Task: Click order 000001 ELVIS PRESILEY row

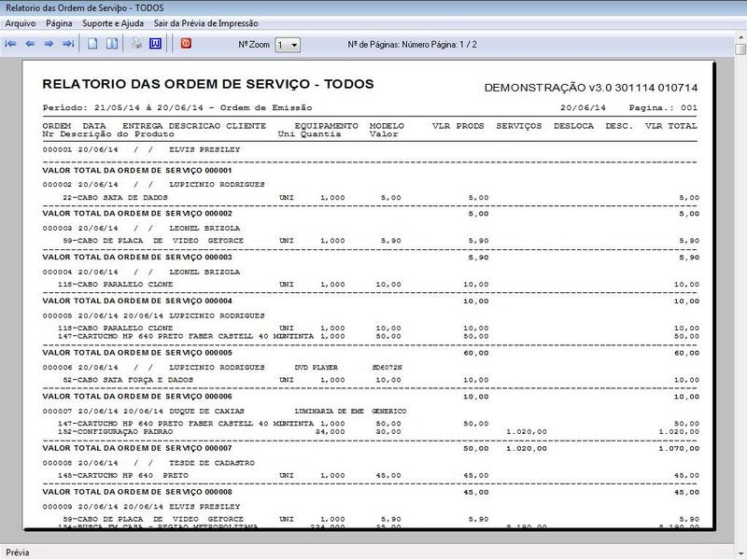Action: tap(142, 149)
